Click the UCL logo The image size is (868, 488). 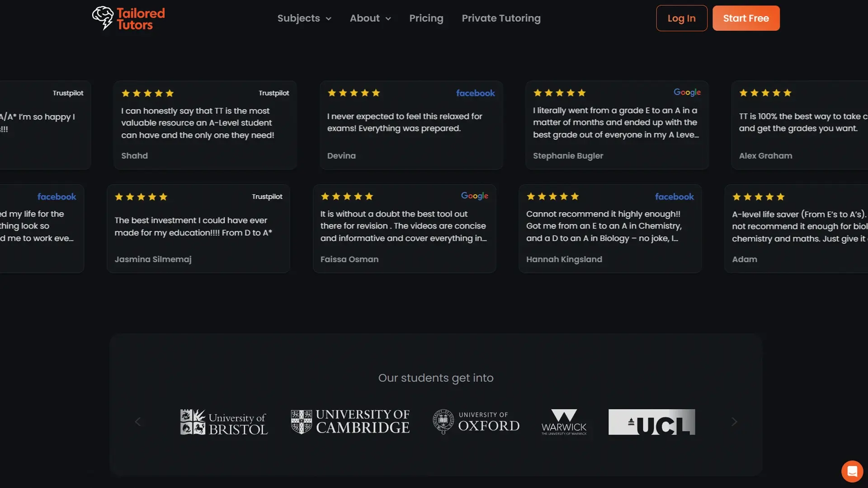(651, 422)
